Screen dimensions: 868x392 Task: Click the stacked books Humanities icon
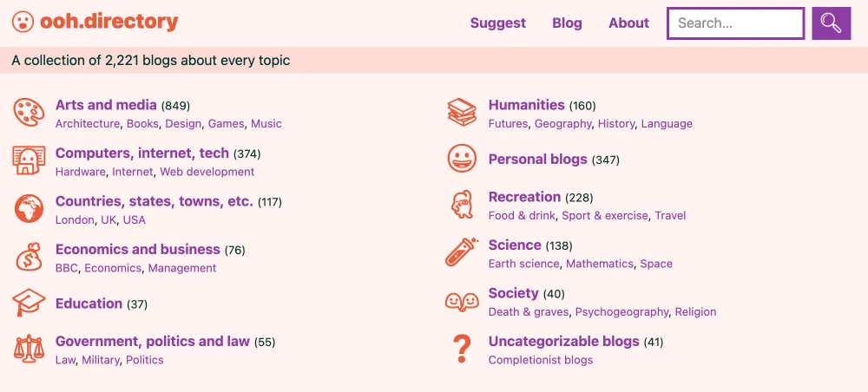click(462, 112)
